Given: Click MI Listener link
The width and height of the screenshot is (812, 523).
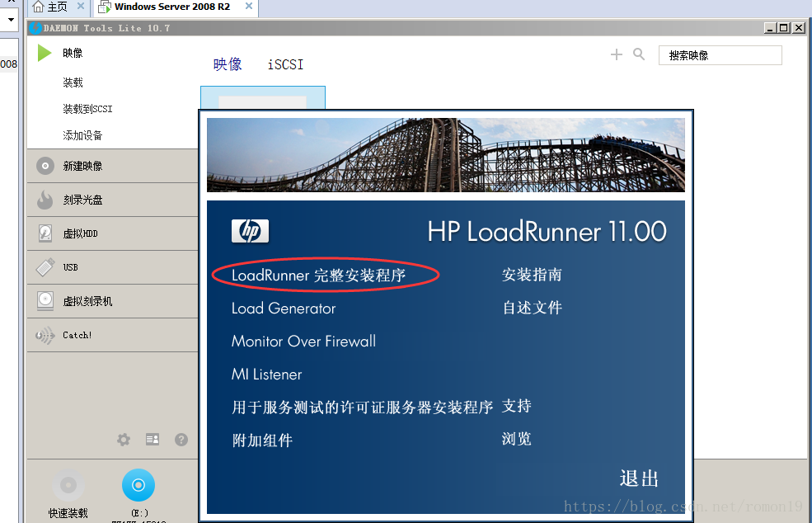Looking at the screenshot, I should [x=267, y=375].
